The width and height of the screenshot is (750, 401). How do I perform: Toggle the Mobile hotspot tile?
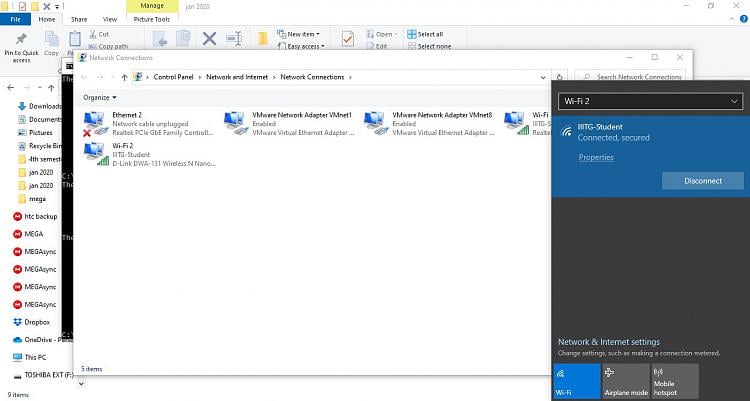point(675,381)
